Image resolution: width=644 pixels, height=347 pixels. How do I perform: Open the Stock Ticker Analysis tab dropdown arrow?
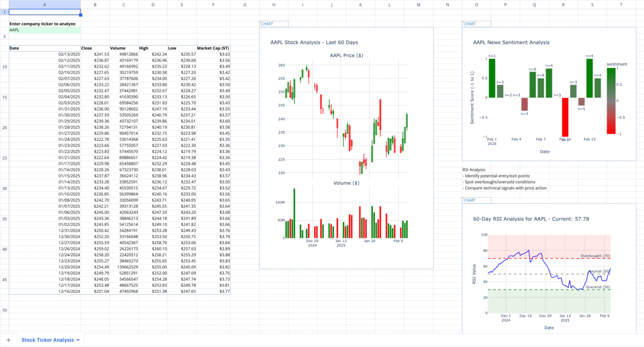point(77,339)
